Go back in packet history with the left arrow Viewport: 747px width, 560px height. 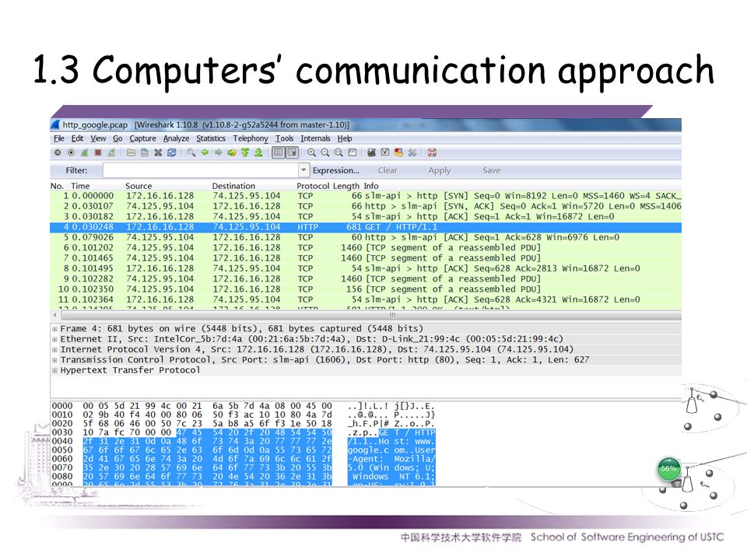pyautogui.click(x=205, y=152)
